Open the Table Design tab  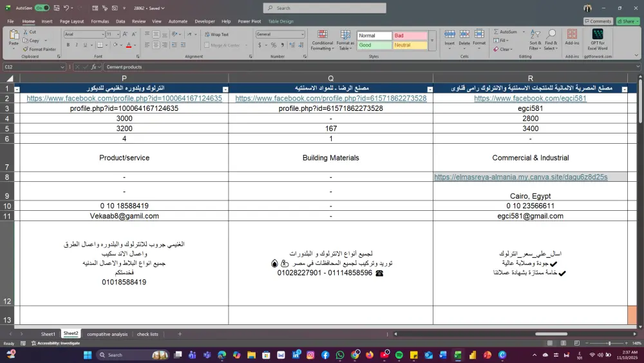281,21
